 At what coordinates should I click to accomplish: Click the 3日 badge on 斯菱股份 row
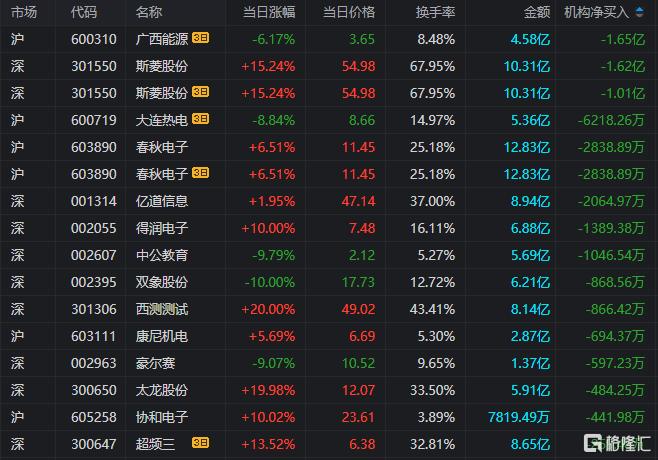coord(200,92)
